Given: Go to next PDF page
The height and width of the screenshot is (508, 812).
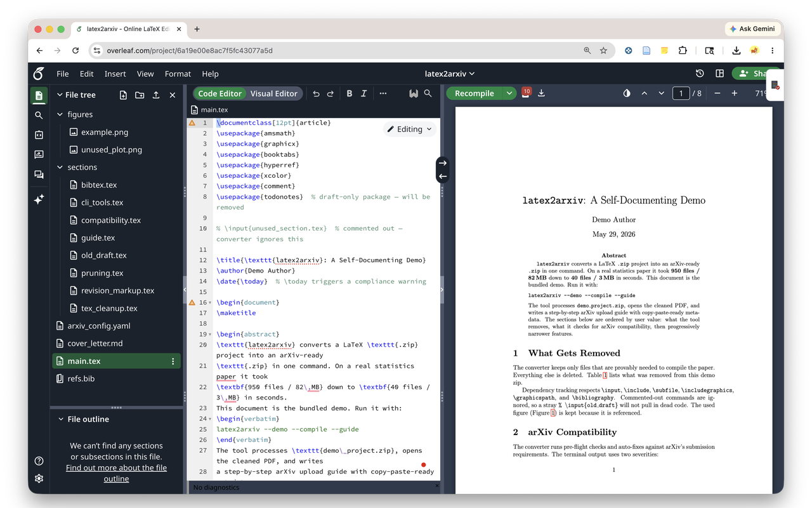Looking at the screenshot, I should click(x=661, y=93).
